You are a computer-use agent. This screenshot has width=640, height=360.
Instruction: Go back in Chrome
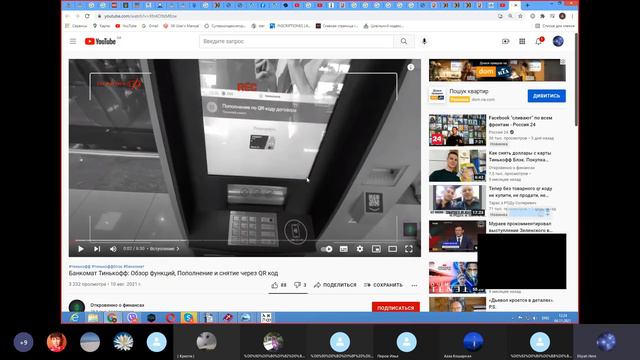pyautogui.click(x=67, y=16)
